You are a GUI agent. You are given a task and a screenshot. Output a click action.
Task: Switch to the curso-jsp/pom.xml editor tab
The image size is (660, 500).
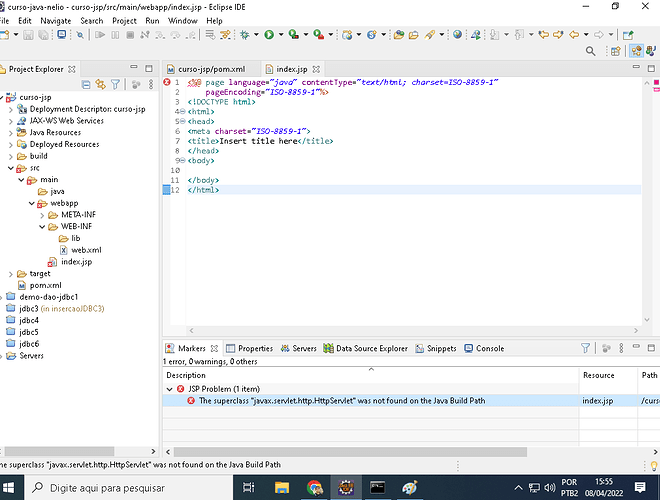[x=211, y=69]
